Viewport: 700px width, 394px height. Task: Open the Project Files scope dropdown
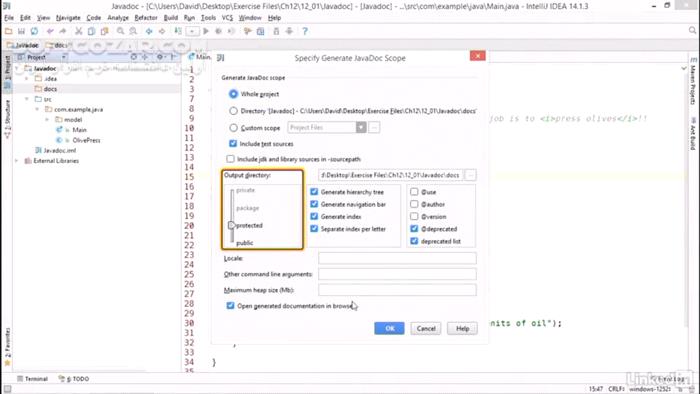(361, 128)
